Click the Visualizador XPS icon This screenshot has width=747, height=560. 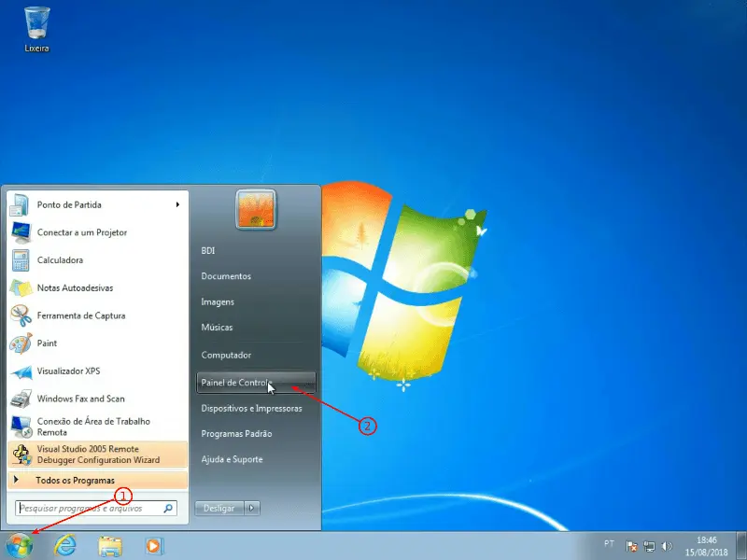point(21,371)
